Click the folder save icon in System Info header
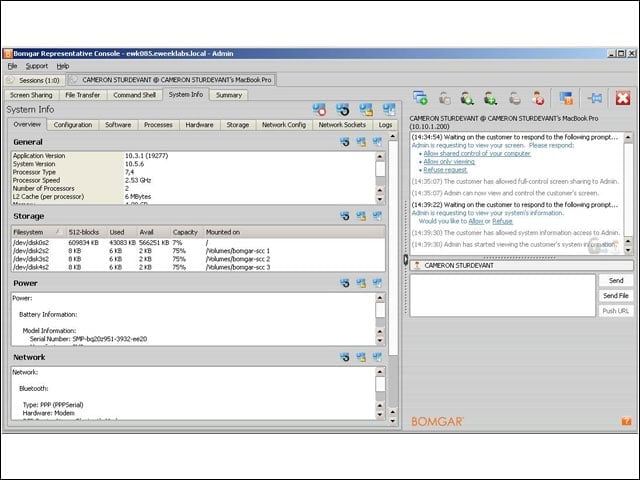The height and width of the screenshot is (480, 640). point(366,109)
